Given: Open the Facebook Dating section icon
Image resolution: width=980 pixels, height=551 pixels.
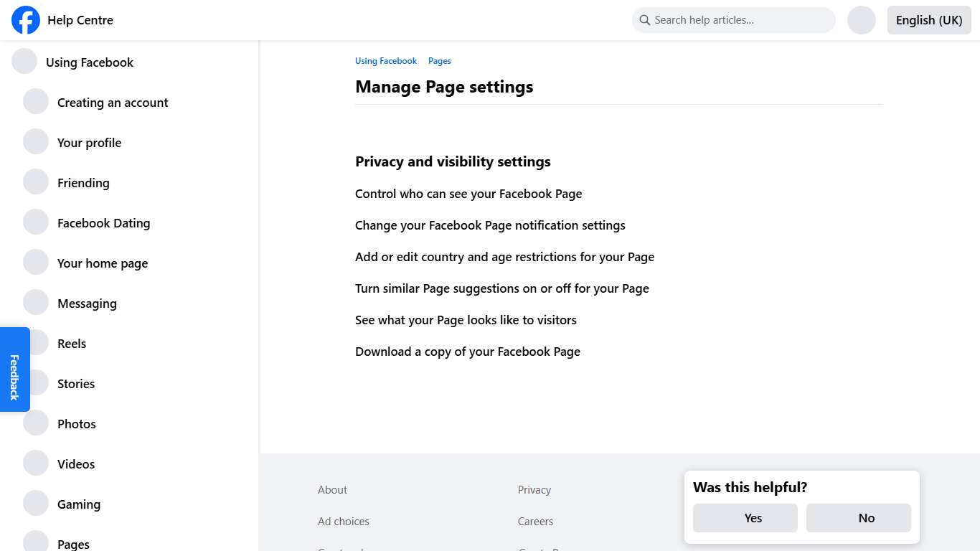Looking at the screenshot, I should click(36, 221).
